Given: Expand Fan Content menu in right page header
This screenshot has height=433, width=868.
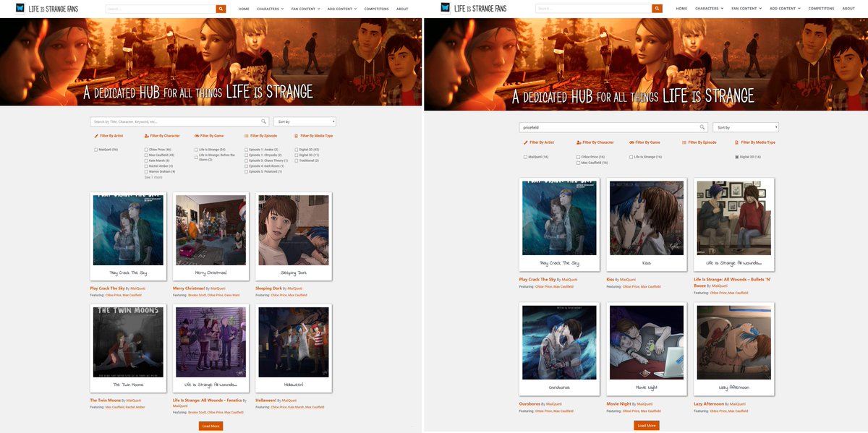Looking at the screenshot, I should (746, 9).
